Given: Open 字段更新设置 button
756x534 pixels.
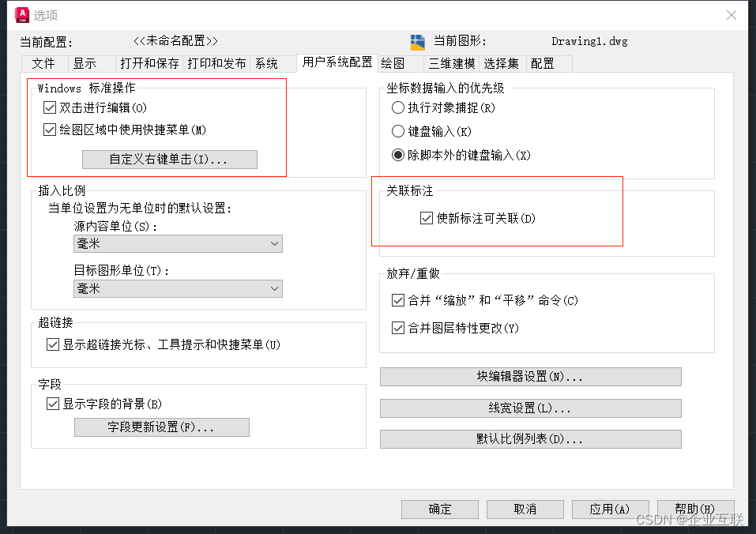Looking at the screenshot, I should pos(161,427).
